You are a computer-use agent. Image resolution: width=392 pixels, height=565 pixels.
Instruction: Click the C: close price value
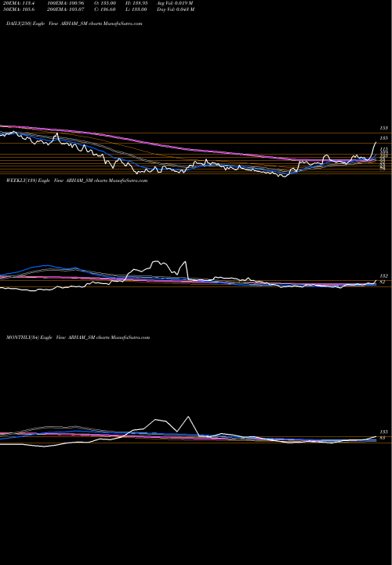point(105,9)
